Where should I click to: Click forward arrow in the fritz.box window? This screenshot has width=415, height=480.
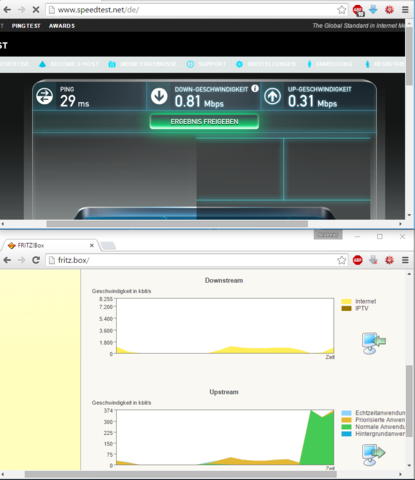[21, 260]
